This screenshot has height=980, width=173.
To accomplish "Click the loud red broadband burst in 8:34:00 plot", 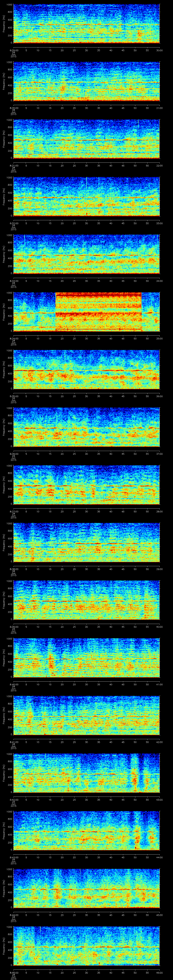I will pos(98,312).
